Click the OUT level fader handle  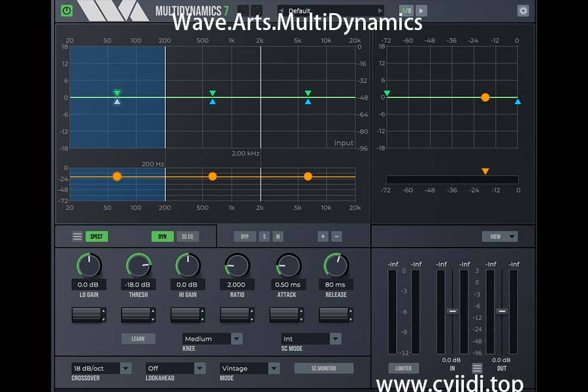[502, 312]
